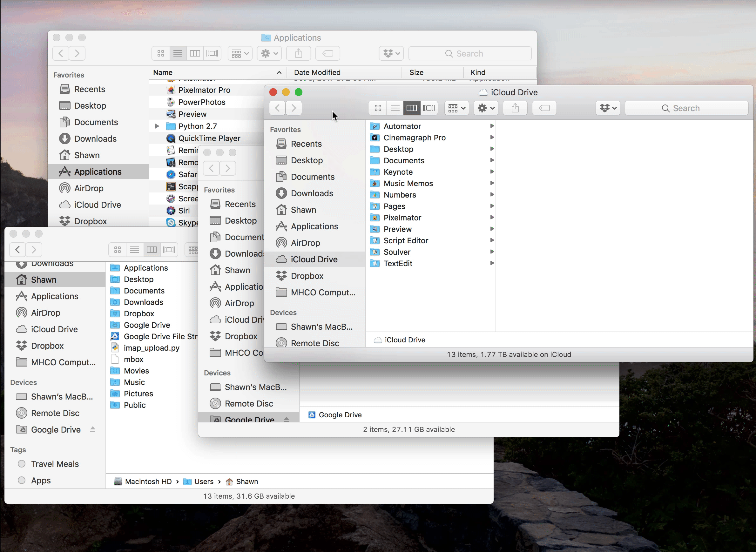
Task: Expand Automator folder arrow in iCloud Drive
Action: click(492, 126)
